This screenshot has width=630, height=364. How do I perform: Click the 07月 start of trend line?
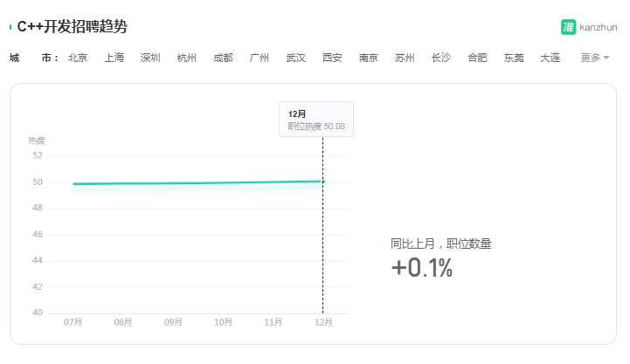click(x=73, y=184)
